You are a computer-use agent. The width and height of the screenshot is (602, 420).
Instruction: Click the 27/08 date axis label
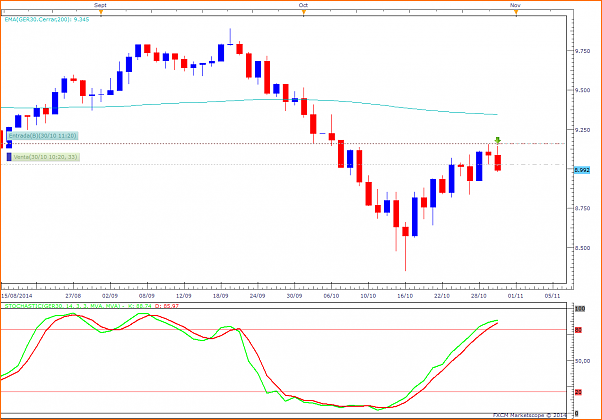click(x=73, y=296)
